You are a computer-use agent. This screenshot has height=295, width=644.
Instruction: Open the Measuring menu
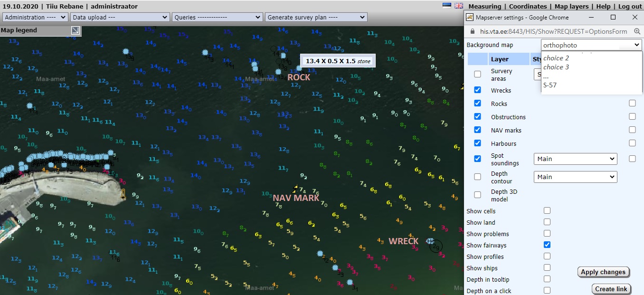(484, 6)
